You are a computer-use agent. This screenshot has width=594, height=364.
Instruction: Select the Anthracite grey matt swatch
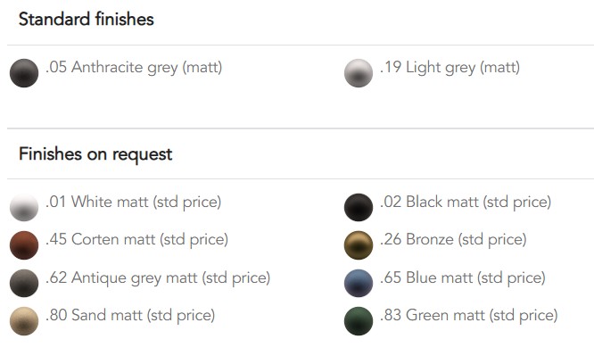click(x=24, y=73)
